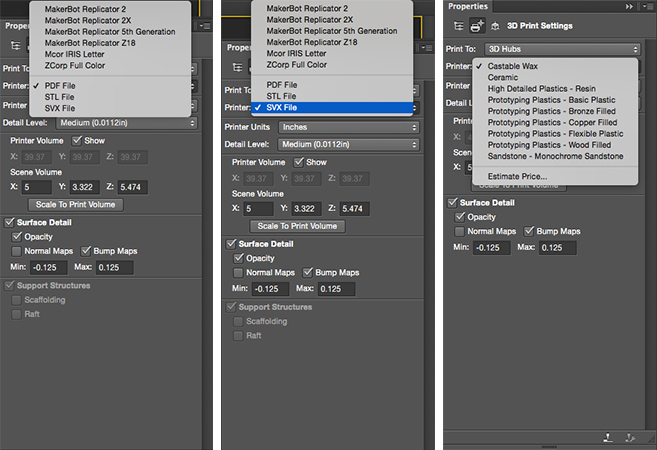Click Scale To Print Volume in the left panel
The width and height of the screenshot is (657, 450).
(x=76, y=205)
